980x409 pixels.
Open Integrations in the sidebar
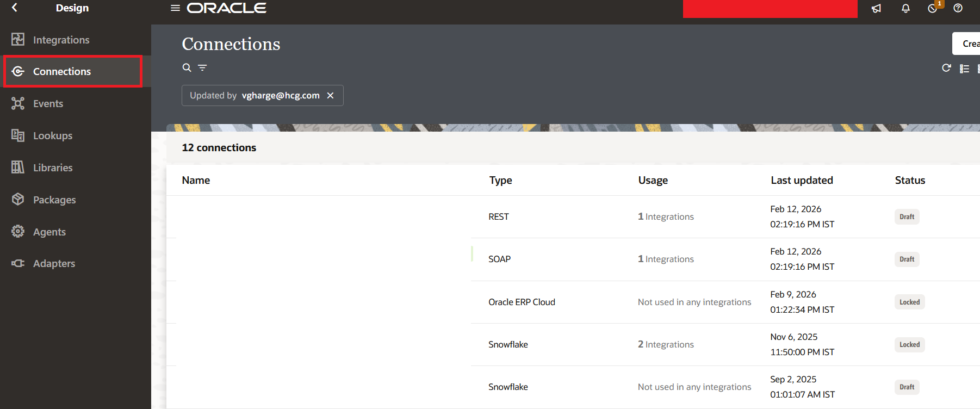point(61,40)
